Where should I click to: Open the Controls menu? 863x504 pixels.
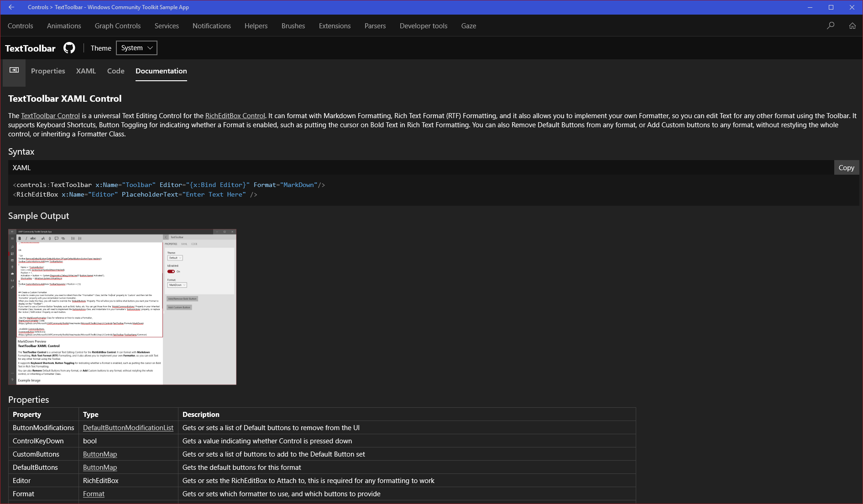pos(21,26)
